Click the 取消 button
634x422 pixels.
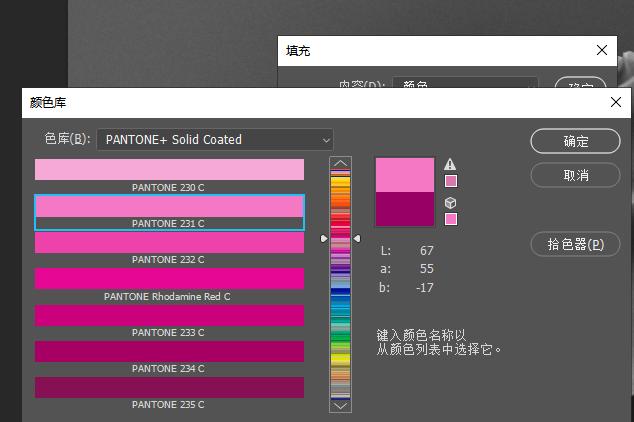[575, 175]
